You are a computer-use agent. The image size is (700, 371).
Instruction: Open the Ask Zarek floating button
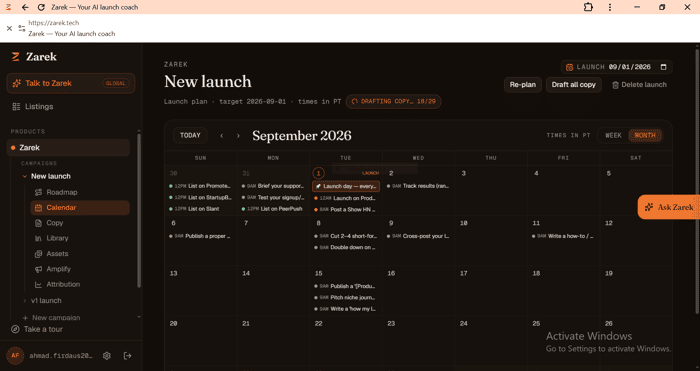click(x=669, y=207)
